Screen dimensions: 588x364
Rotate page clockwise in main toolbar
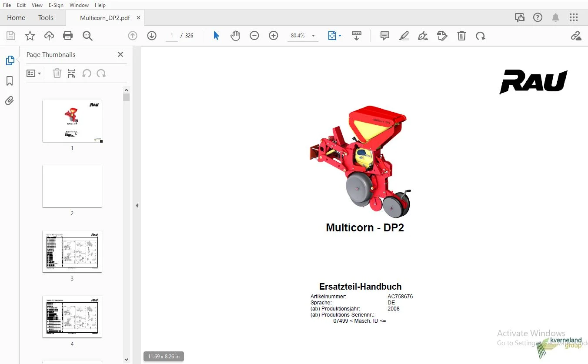[481, 36]
